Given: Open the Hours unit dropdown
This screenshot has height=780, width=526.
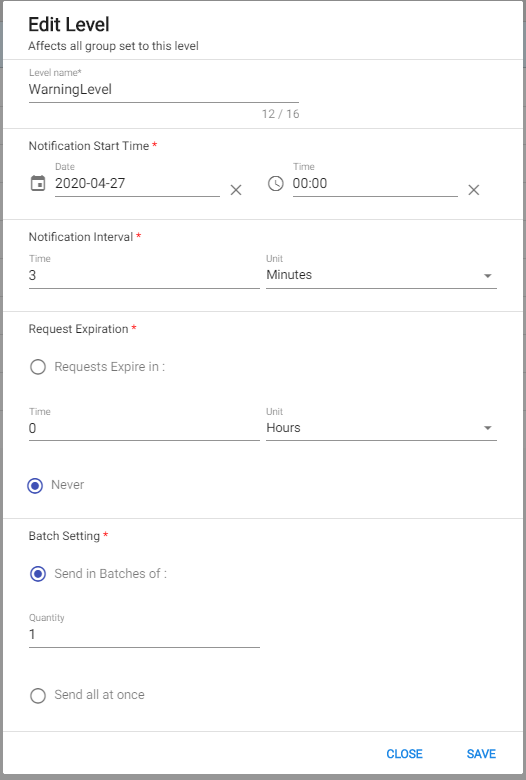Looking at the screenshot, I should [381, 428].
